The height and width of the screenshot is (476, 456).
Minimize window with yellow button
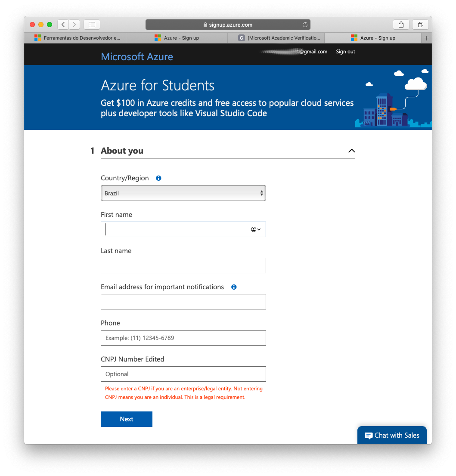(x=41, y=25)
